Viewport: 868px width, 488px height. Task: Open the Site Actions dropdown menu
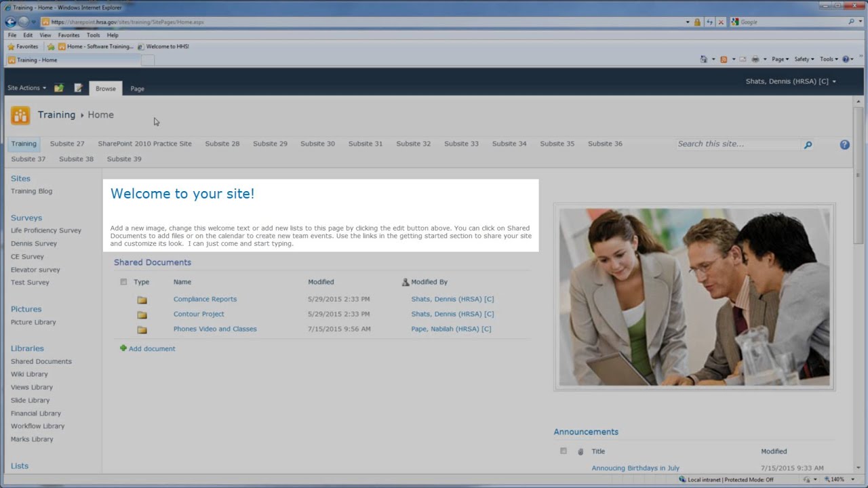click(x=27, y=88)
